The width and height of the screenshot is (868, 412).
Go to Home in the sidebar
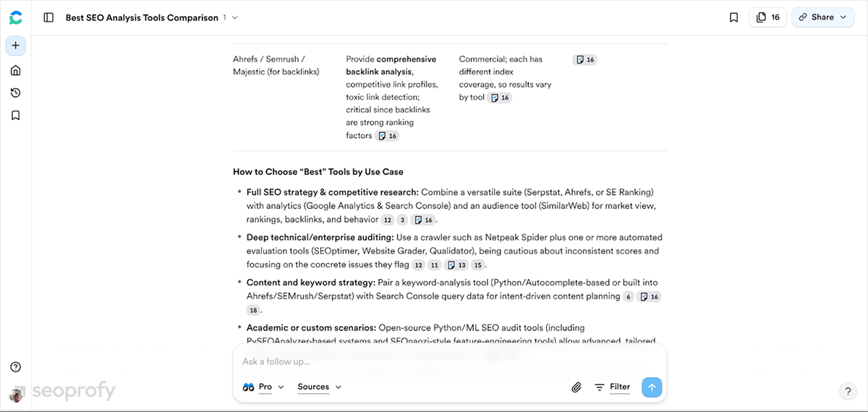(16, 70)
